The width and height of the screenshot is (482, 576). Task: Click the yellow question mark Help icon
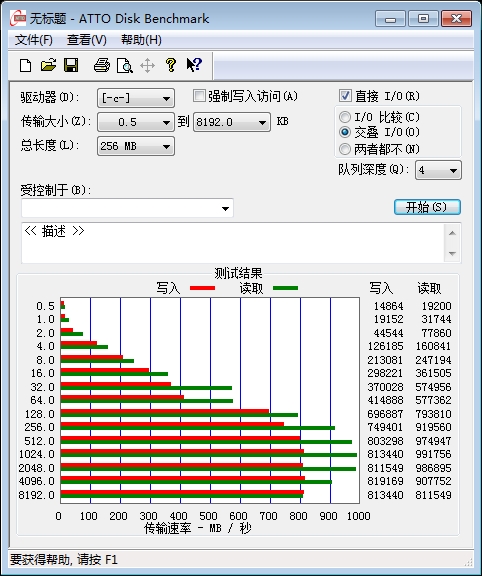170,65
